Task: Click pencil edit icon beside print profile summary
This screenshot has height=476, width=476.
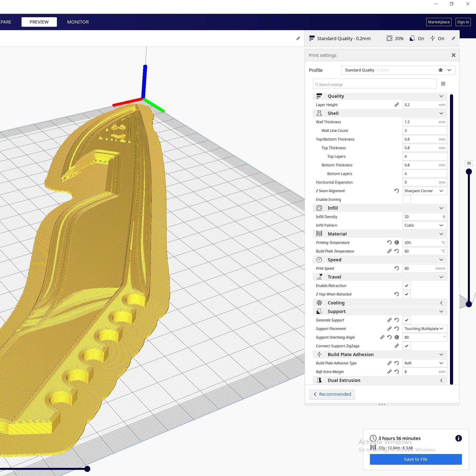Action: (x=453, y=39)
